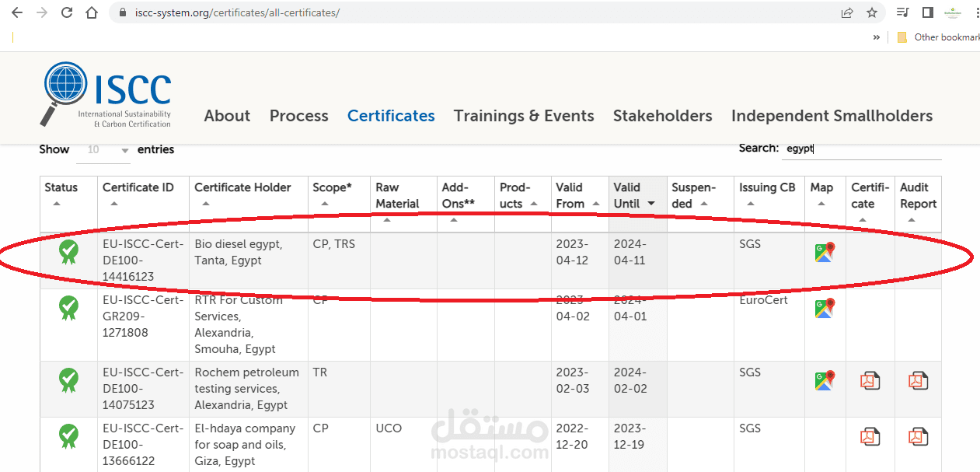Open audit report PDF for El-hdaya company
980x472 pixels.
click(919, 436)
